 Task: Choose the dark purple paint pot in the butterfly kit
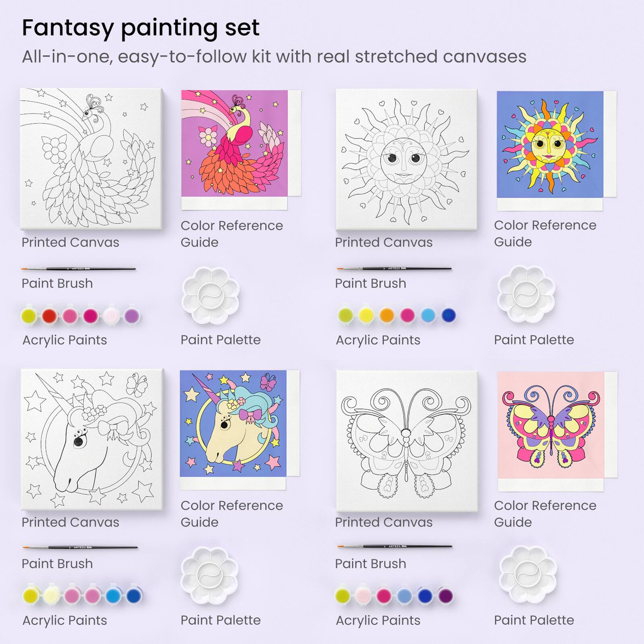[445, 596]
